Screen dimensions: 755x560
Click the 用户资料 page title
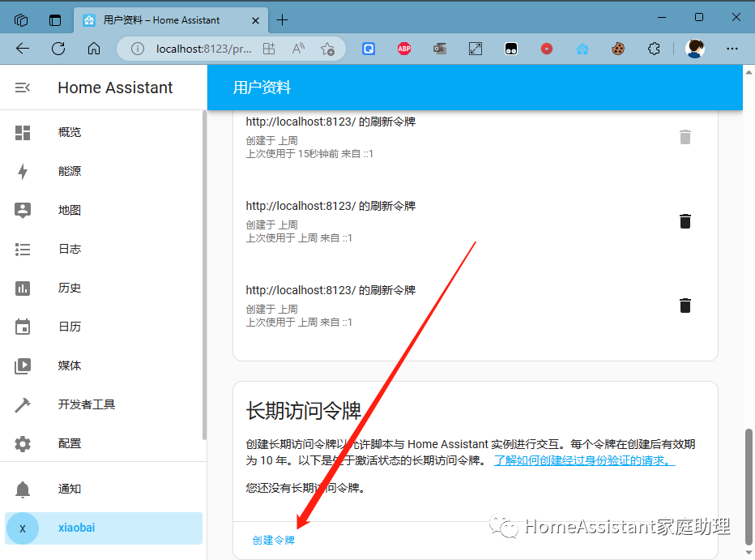[262, 88]
